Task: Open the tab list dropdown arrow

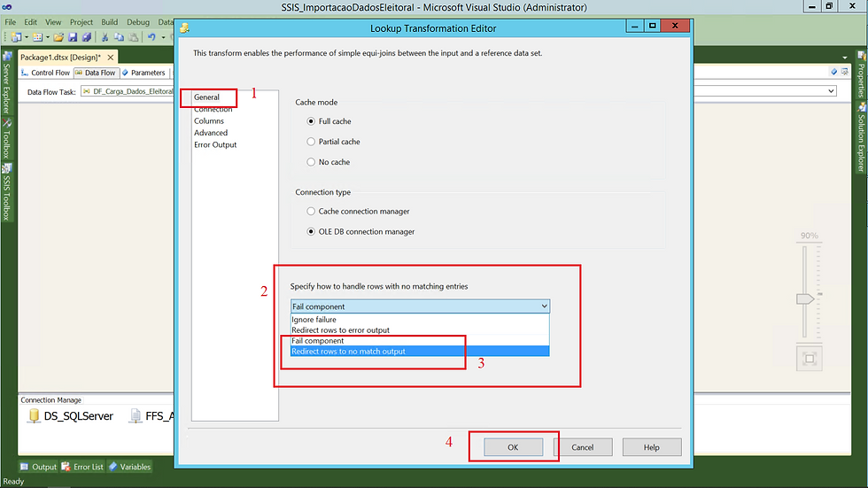Action: pyautogui.click(x=845, y=58)
